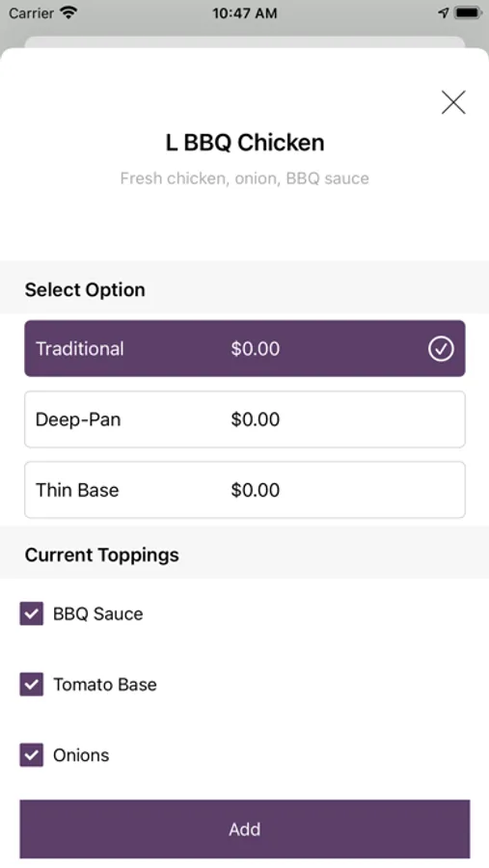Tap the Select Option section header

[85, 289]
